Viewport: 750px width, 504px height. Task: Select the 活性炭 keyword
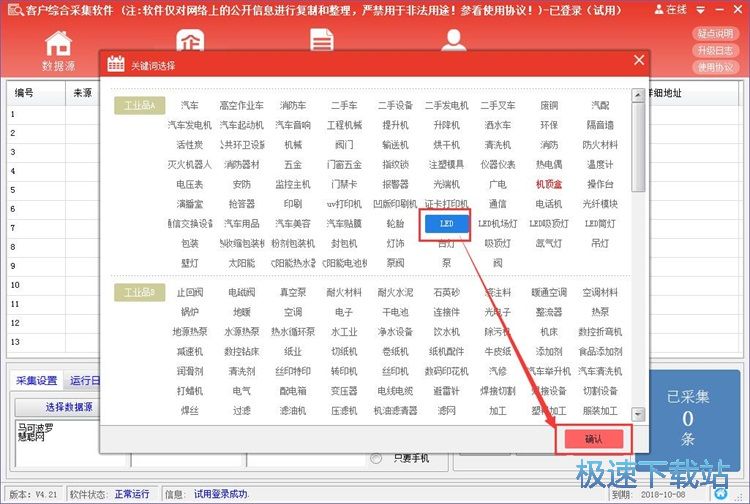pyautogui.click(x=190, y=144)
